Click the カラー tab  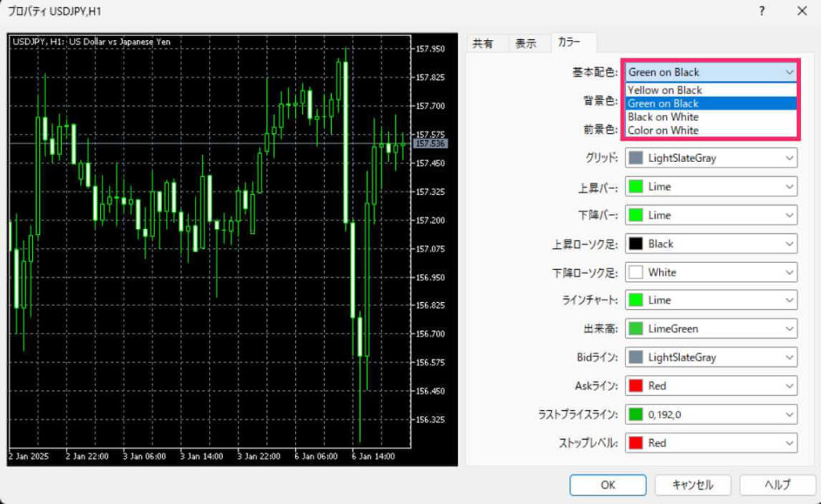tap(570, 43)
